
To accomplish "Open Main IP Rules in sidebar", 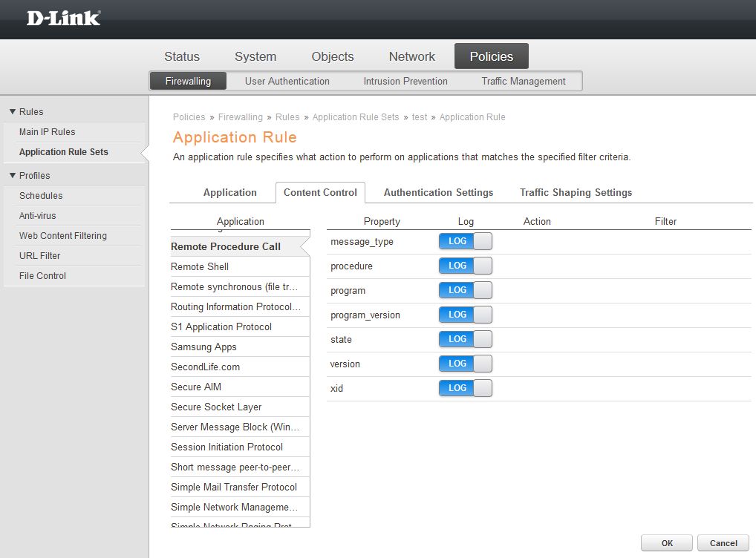I will click(x=48, y=132).
